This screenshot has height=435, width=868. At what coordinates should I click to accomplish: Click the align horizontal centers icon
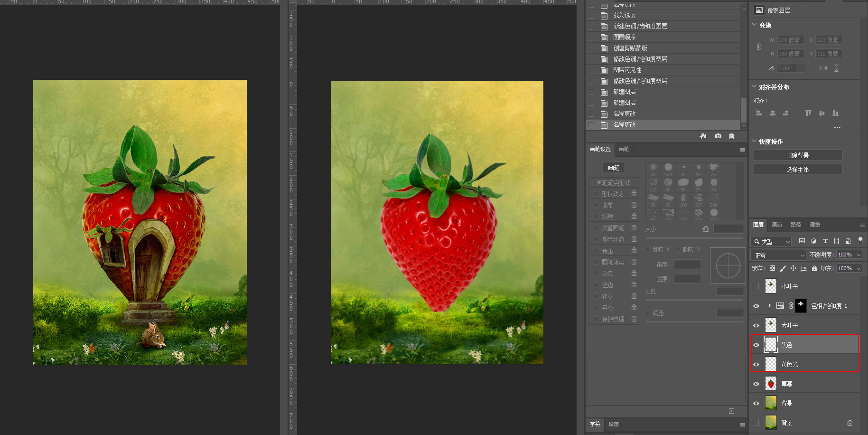(x=773, y=113)
